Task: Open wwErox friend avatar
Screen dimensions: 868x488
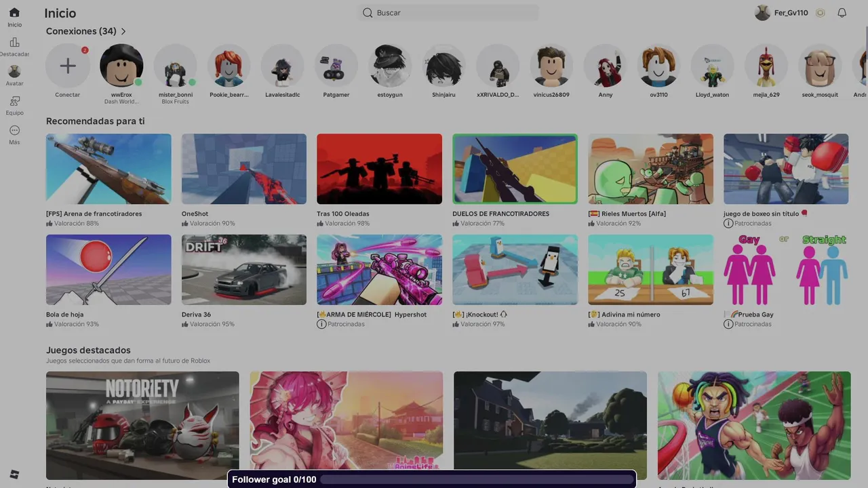Action: pos(121,66)
